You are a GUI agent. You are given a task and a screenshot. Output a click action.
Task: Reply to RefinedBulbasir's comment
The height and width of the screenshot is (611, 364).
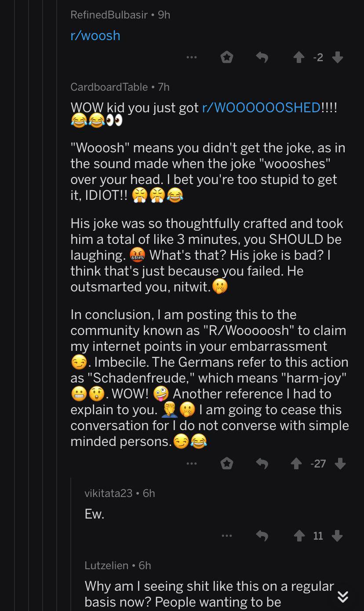(262, 57)
